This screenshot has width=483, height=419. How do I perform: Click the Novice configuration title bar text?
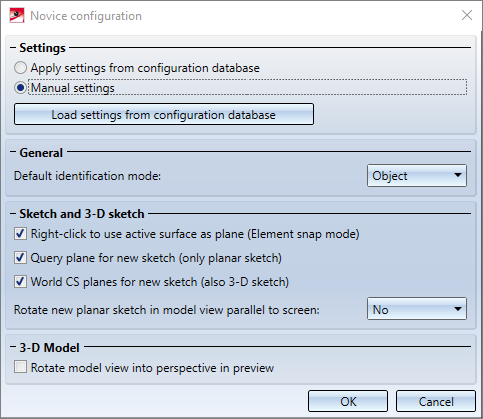click(86, 16)
